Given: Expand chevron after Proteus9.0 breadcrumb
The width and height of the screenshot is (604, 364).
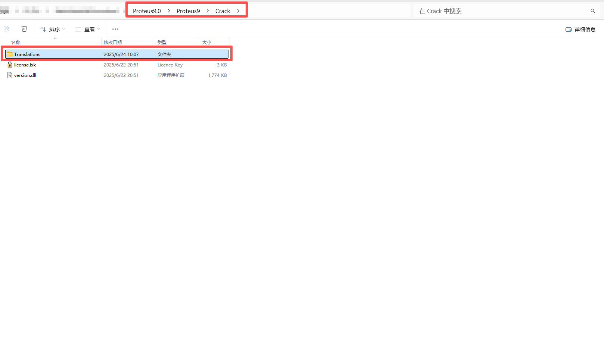Looking at the screenshot, I should click(169, 11).
